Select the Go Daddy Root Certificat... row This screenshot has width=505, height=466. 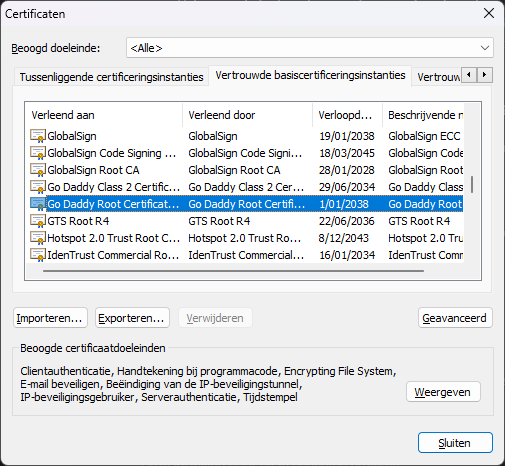coord(245,204)
